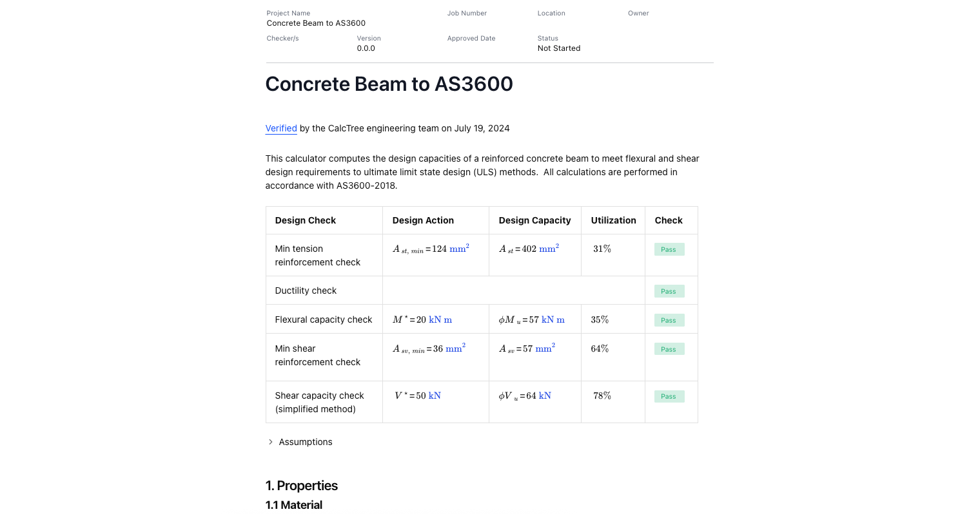
Task: Select the Min tension reinforcement check row
Action: pyautogui.click(x=317, y=255)
